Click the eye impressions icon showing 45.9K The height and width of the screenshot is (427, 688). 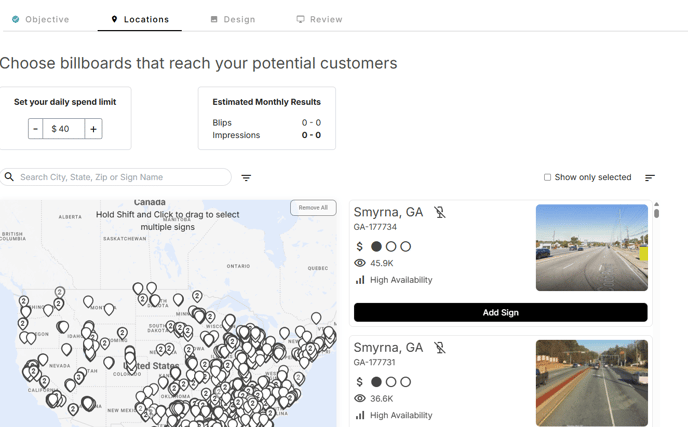tap(360, 263)
